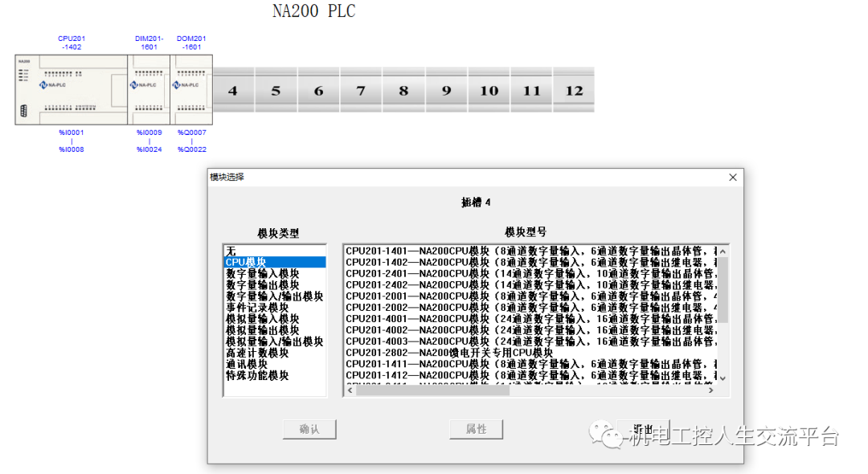Click %I0024 address label
The height and width of the screenshot is (474, 868).
(149, 149)
